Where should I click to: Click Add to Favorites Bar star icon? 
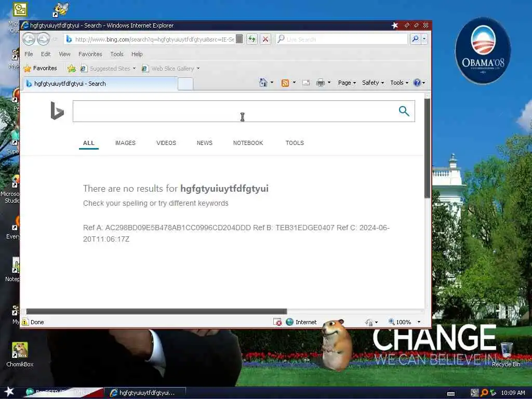tap(72, 69)
